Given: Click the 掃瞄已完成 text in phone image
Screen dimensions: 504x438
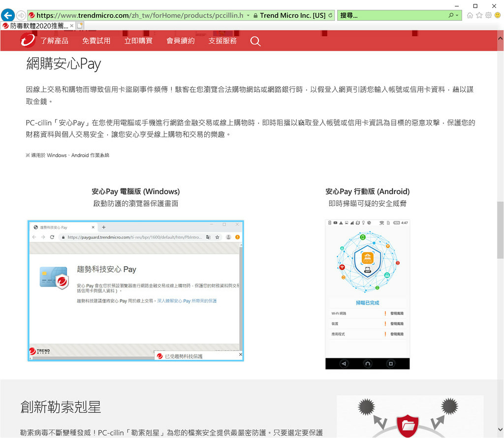Looking at the screenshot, I should [367, 303].
